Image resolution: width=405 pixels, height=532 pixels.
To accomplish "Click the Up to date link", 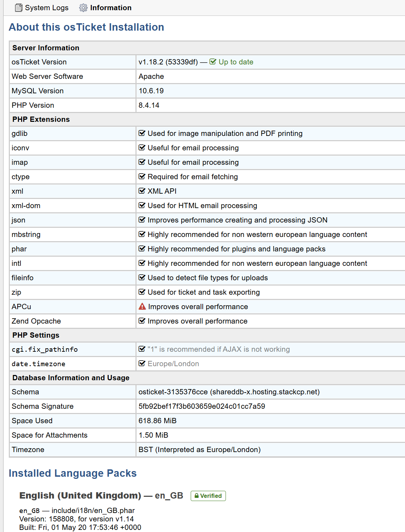I will coord(236,62).
